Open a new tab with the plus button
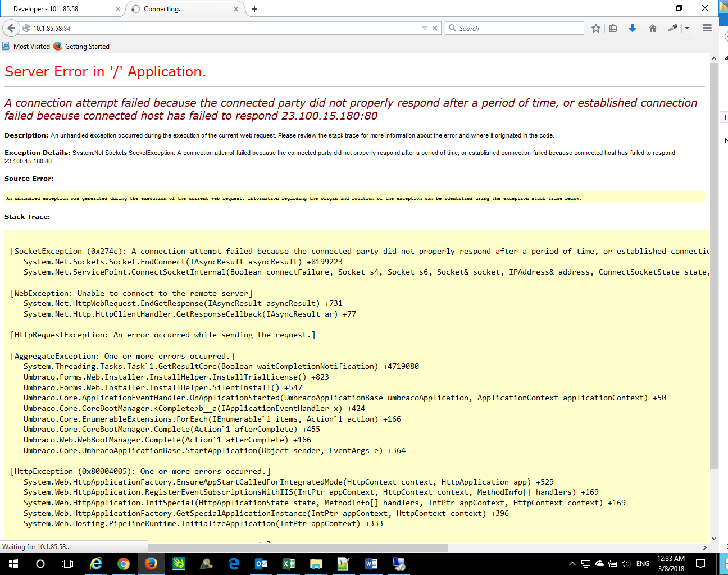 [254, 9]
